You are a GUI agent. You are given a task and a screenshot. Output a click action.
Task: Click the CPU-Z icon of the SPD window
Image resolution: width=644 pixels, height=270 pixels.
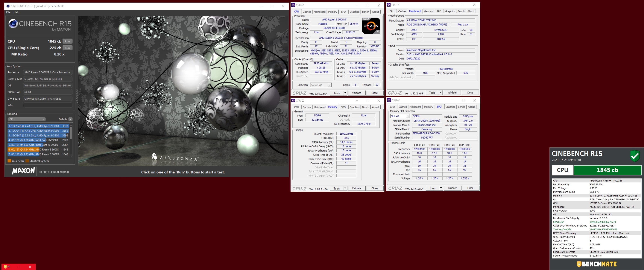pos(389,100)
